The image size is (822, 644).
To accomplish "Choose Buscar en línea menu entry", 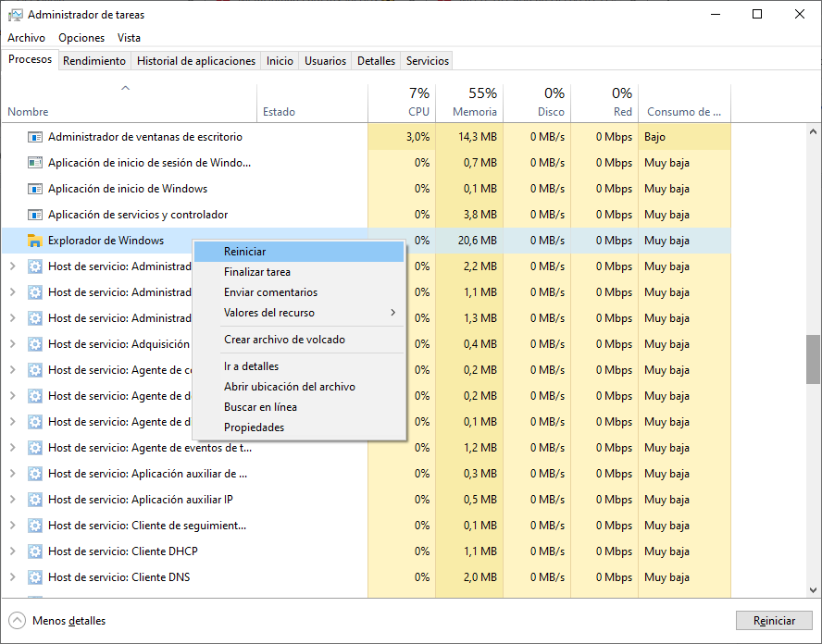I will click(x=299, y=407).
